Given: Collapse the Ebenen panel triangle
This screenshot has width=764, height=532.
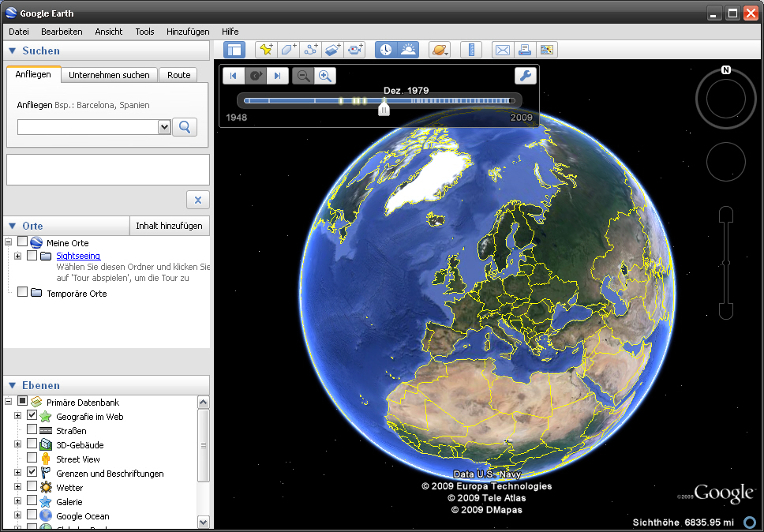Looking at the screenshot, I should [x=13, y=385].
